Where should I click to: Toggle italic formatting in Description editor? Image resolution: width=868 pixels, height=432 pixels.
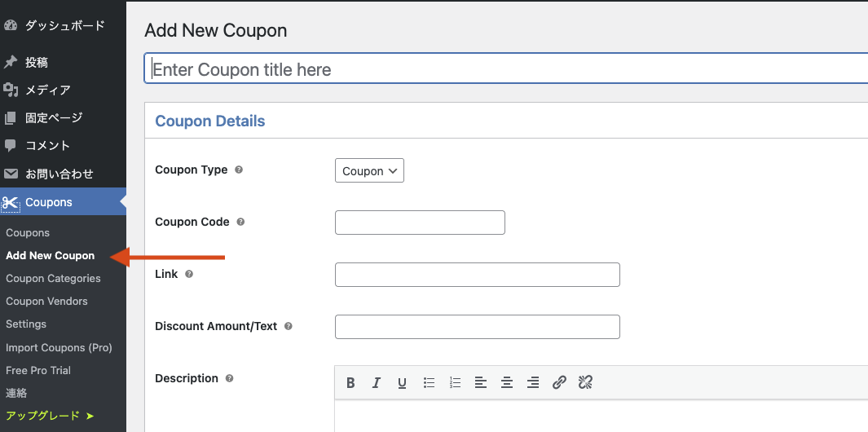(x=377, y=383)
